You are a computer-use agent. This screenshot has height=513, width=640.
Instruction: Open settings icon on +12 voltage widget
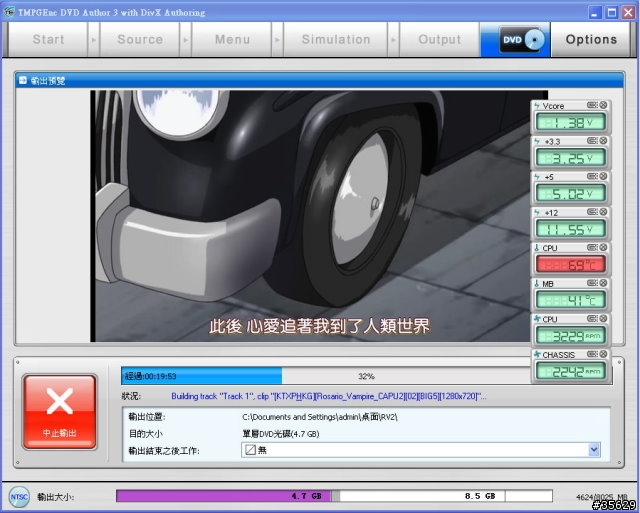tap(592, 211)
